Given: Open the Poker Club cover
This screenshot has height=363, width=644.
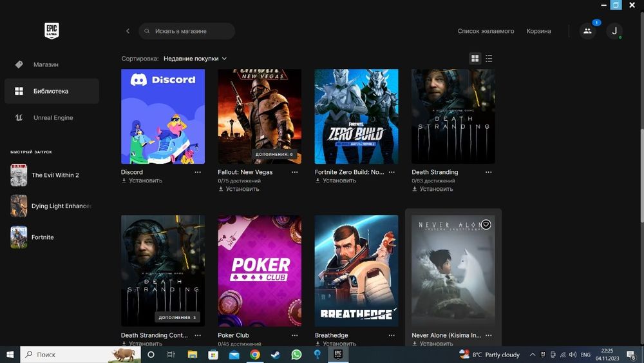Looking at the screenshot, I should tap(260, 271).
